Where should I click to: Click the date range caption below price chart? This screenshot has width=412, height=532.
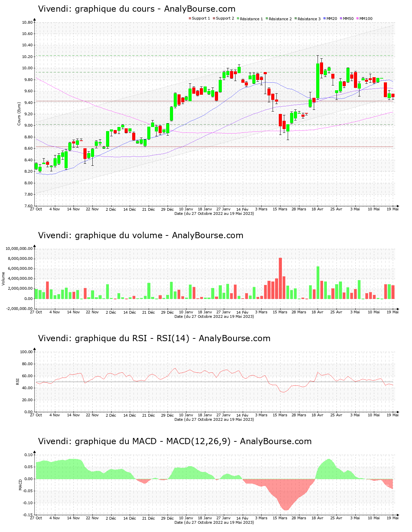214,213
